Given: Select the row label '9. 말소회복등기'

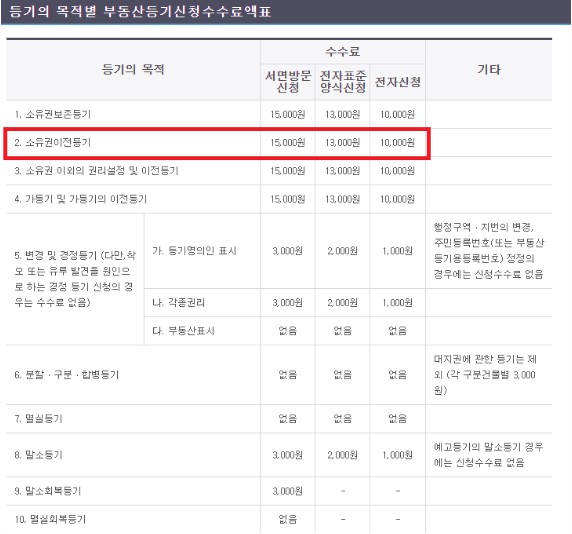Looking at the screenshot, I should (x=48, y=491).
